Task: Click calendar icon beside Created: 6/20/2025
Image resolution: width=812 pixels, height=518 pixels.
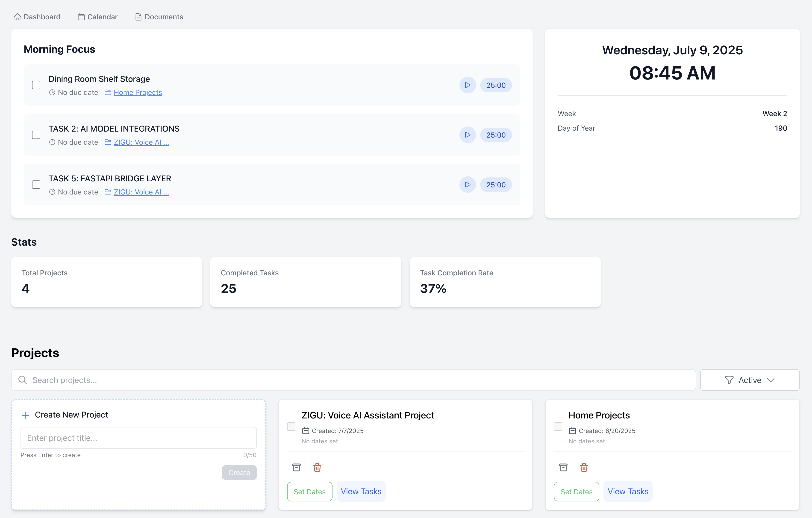Action: pyautogui.click(x=573, y=431)
